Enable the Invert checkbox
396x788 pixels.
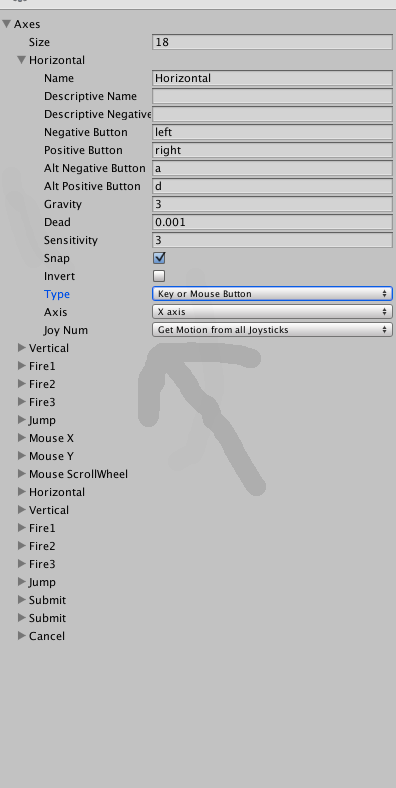(x=159, y=276)
